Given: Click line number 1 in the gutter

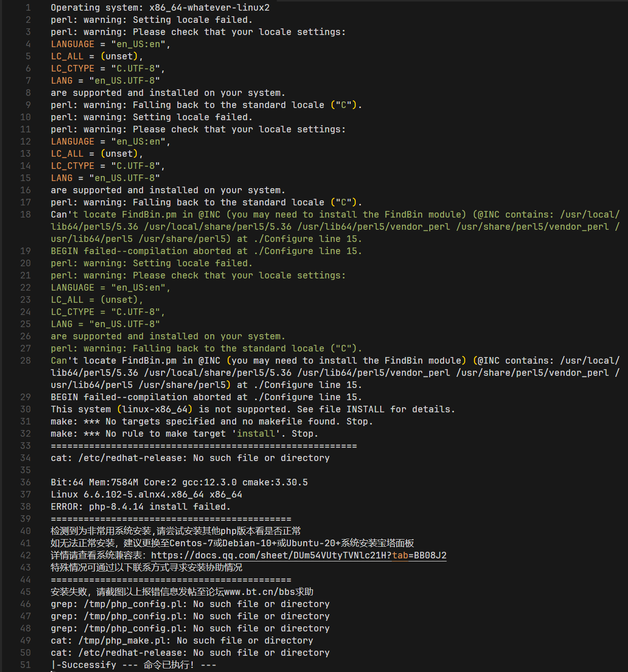Looking at the screenshot, I should tap(28, 8).
